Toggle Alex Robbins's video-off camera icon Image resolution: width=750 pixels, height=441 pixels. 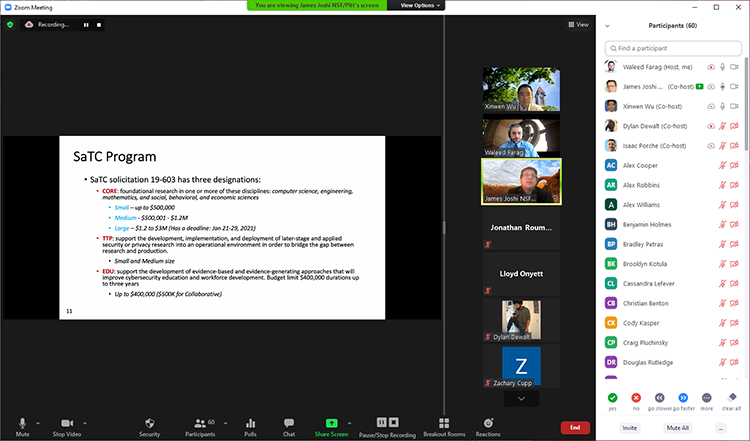click(x=734, y=185)
